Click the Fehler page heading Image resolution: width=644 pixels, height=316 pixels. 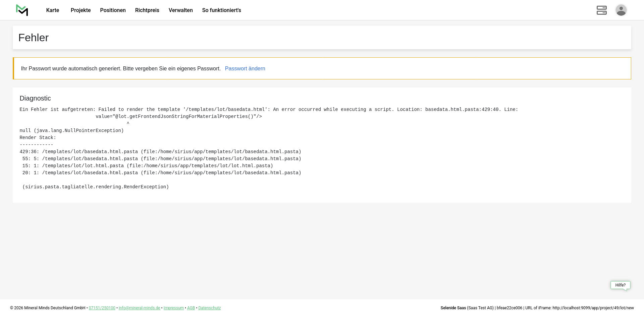[34, 38]
